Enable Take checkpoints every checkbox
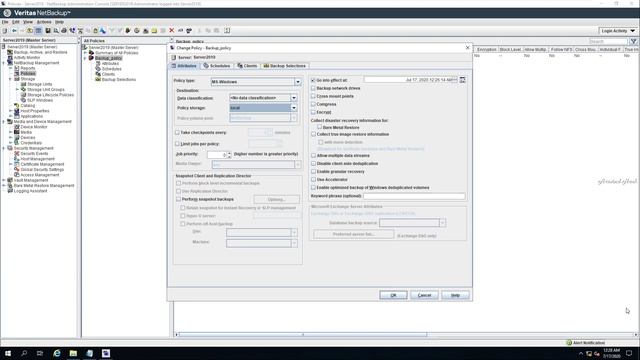The height and width of the screenshot is (360, 640). 177,133
